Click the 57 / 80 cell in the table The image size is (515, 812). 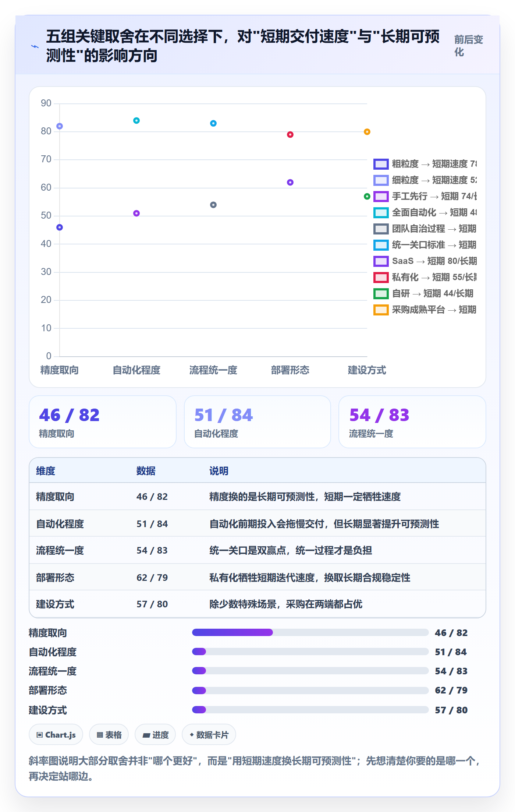click(x=152, y=604)
